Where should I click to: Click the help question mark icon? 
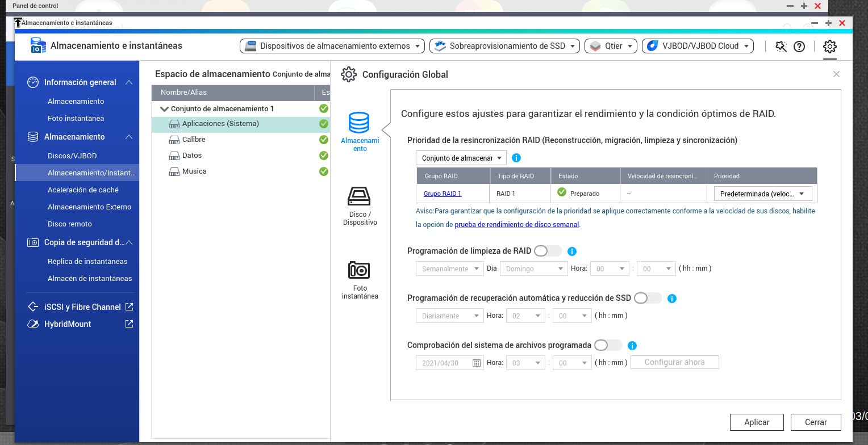799,47
